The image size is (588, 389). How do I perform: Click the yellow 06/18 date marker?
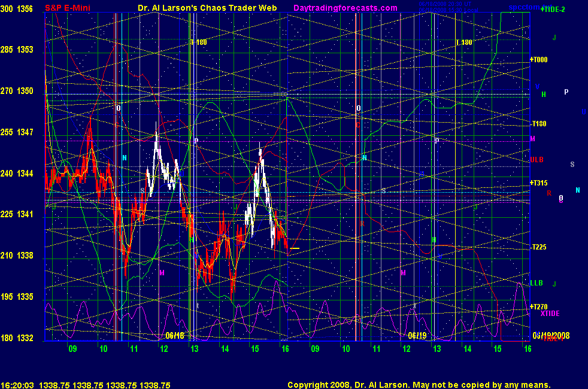point(175,335)
